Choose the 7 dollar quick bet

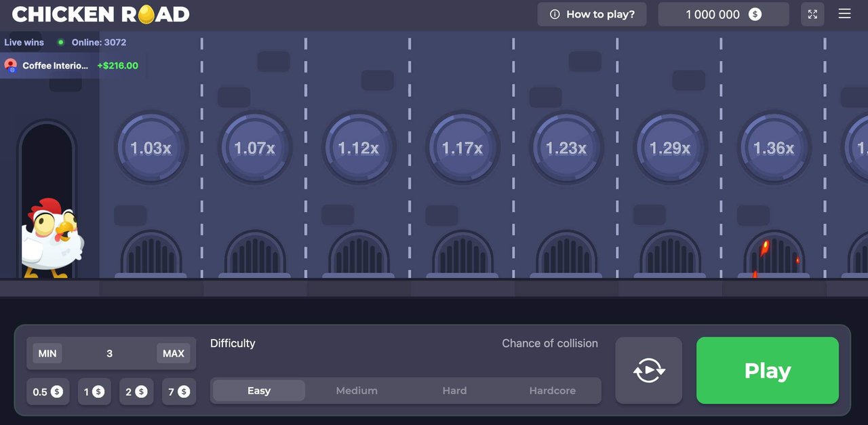[x=179, y=392]
